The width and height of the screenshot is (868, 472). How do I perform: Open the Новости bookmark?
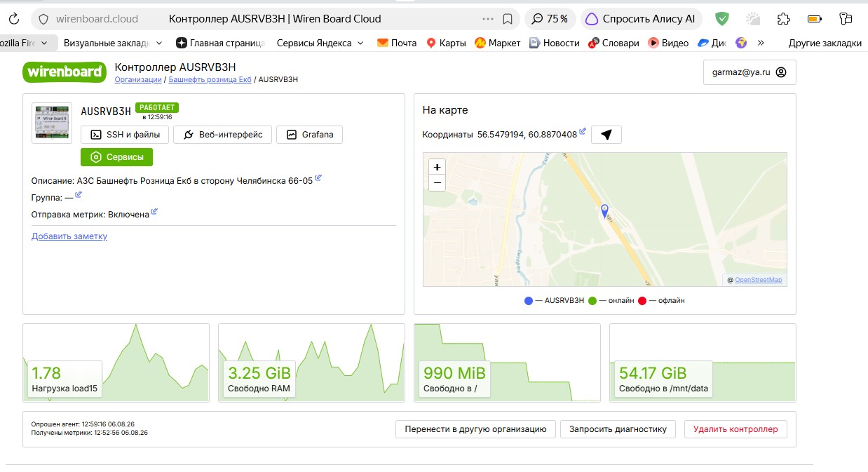pyautogui.click(x=554, y=43)
